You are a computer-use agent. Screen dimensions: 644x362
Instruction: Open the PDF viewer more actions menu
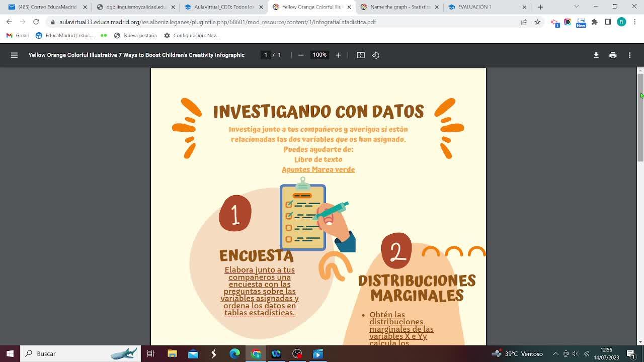point(629,55)
